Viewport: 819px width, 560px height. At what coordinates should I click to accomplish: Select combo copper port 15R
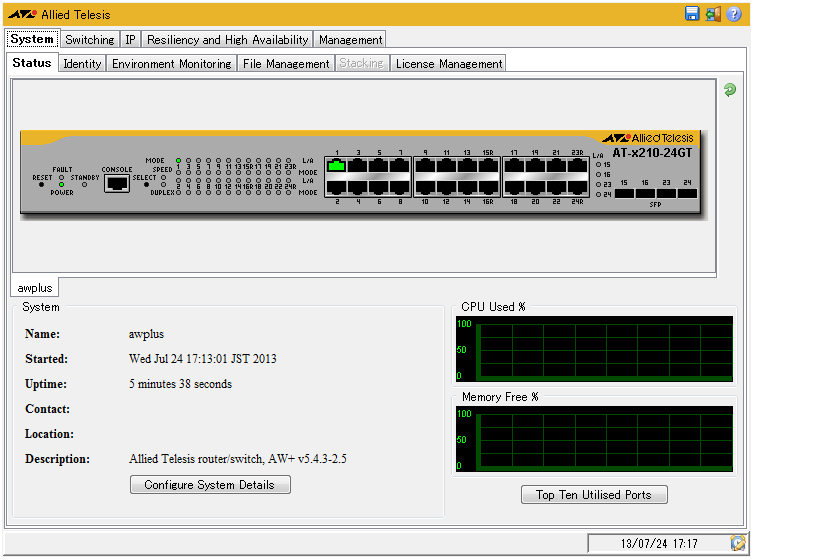488,166
